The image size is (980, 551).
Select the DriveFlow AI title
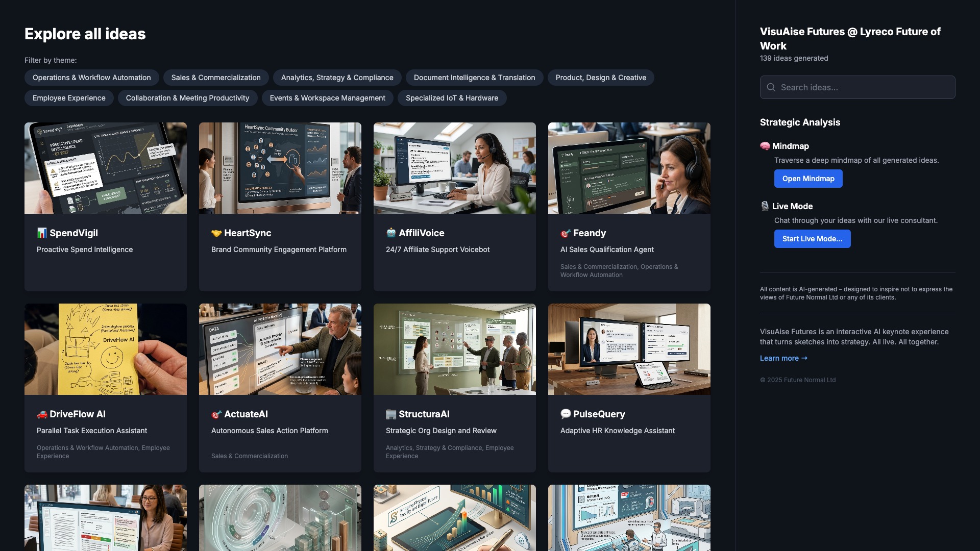pos(78,414)
